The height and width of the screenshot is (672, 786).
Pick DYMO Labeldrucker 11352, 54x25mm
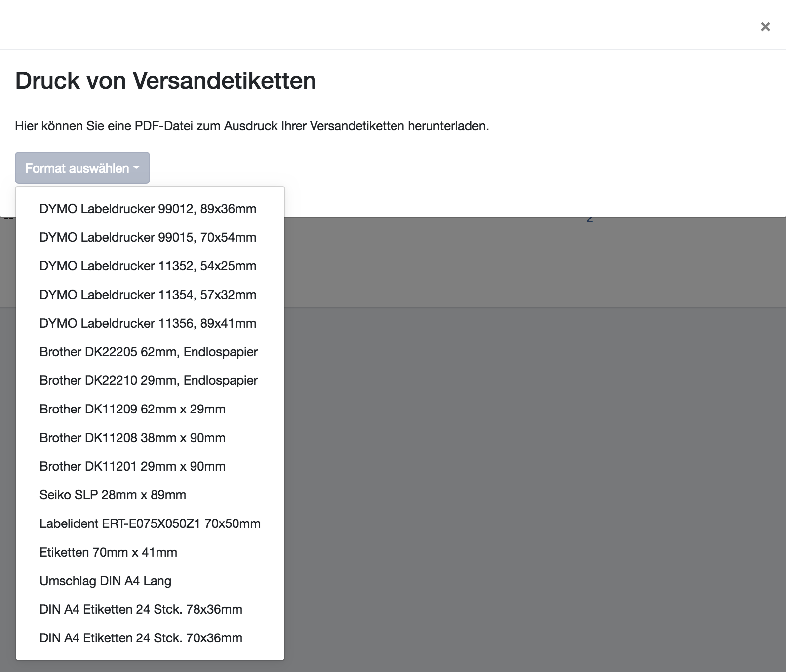150,266
